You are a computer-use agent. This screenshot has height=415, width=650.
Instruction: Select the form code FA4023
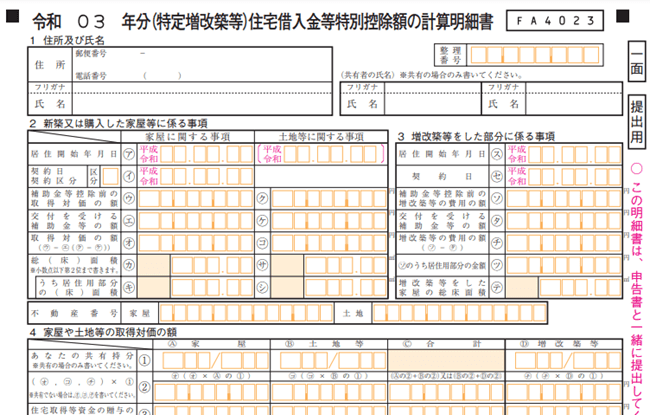point(555,21)
